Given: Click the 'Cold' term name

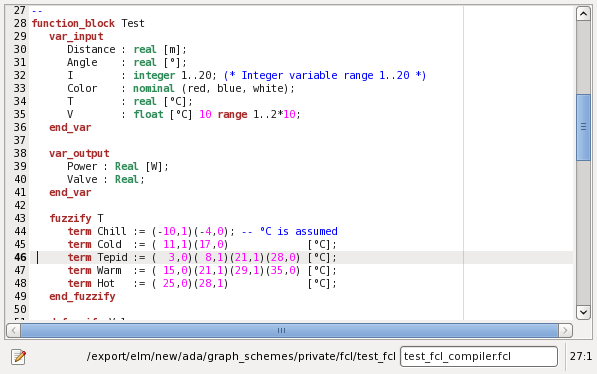Looking at the screenshot, I should pos(109,244).
